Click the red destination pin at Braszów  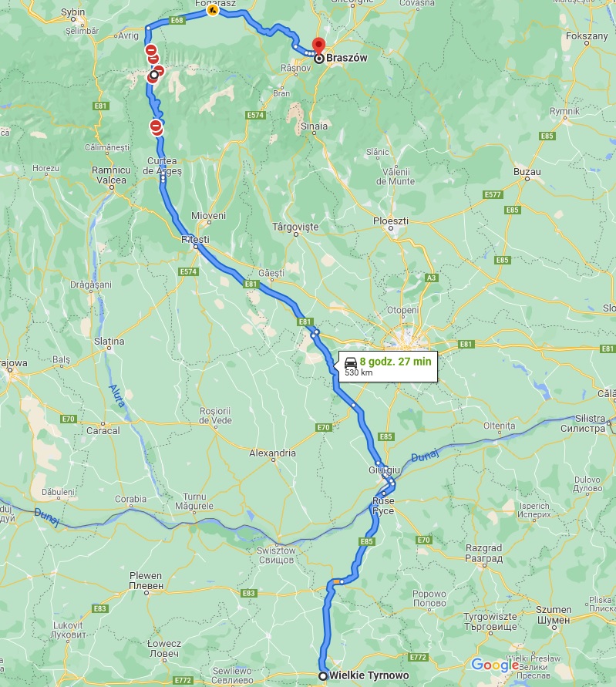(318, 45)
